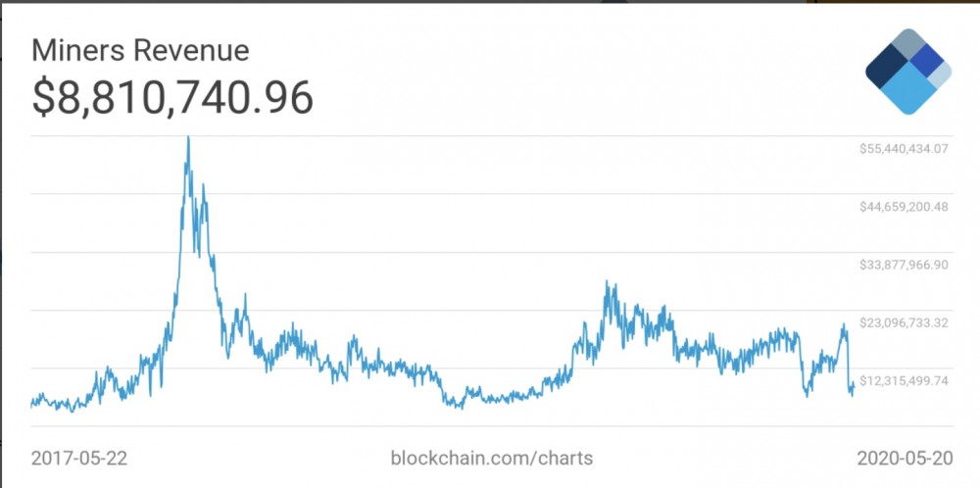This screenshot has width=980, height=488.
Task: Click the Miners Revenue chart title
Action: 141,50
